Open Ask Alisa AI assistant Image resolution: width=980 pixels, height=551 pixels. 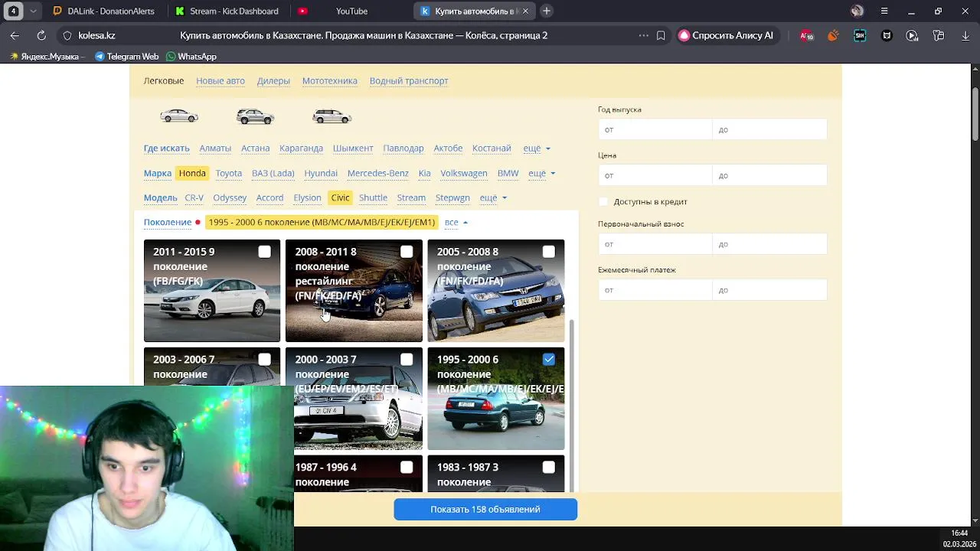pyautogui.click(x=726, y=35)
